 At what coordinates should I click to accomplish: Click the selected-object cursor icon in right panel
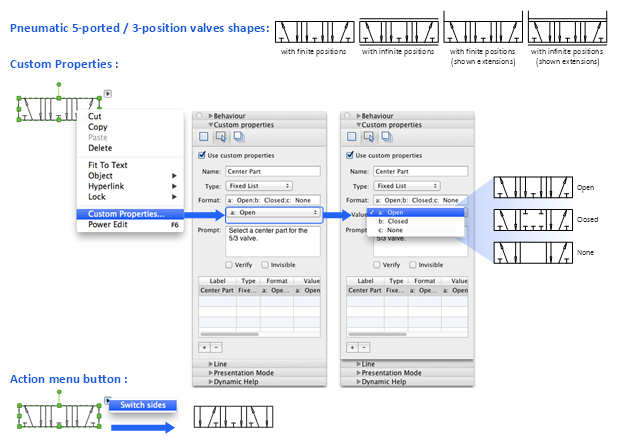pos(369,137)
